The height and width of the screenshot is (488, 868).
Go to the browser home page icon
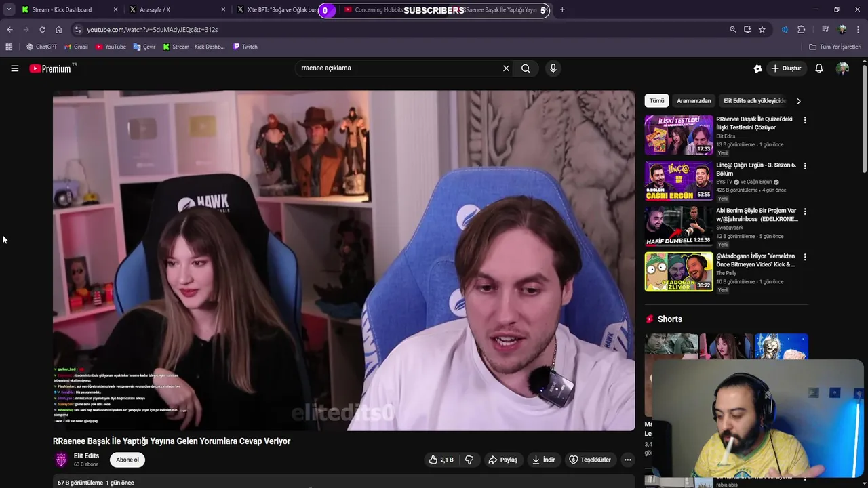coord(58,30)
